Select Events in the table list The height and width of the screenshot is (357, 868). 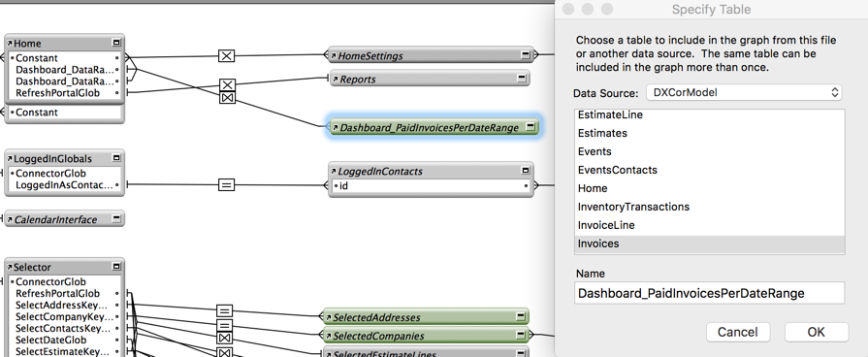point(710,151)
